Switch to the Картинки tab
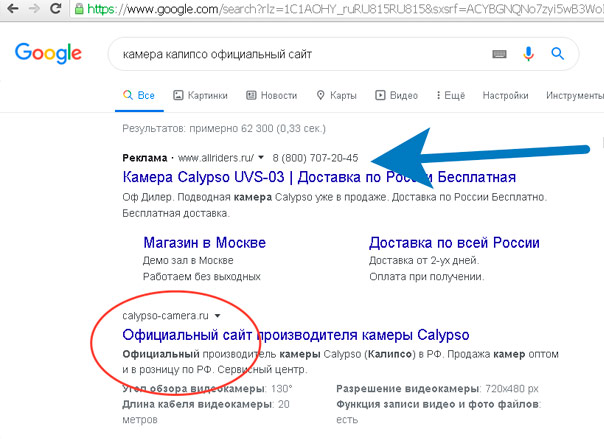 click(200, 96)
